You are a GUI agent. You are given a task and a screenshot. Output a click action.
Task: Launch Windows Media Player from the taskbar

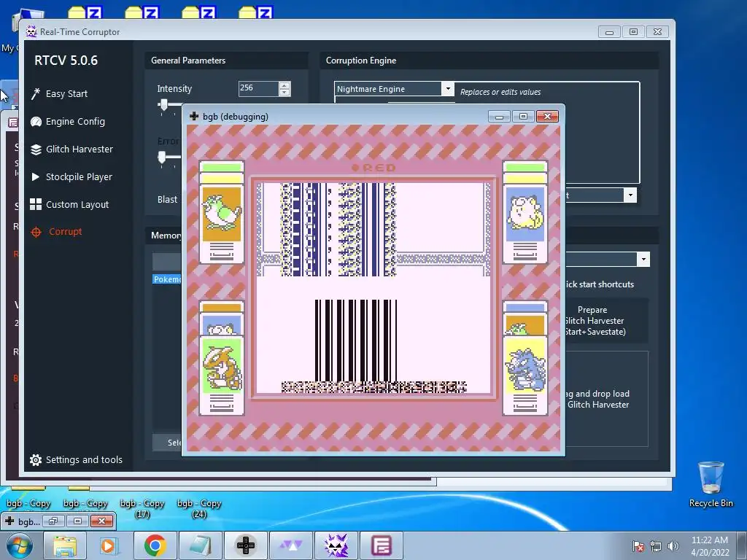click(x=108, y=545)
